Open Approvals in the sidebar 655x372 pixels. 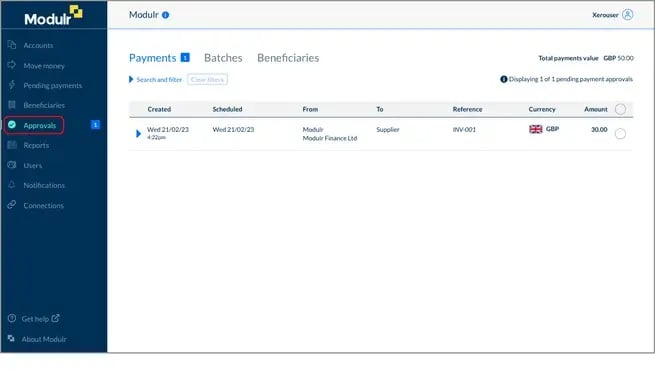coord(40,125)
